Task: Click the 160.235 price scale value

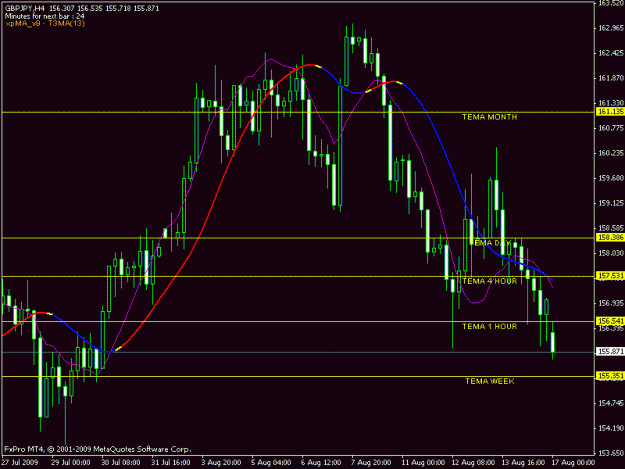Action: tap(611, 153)
